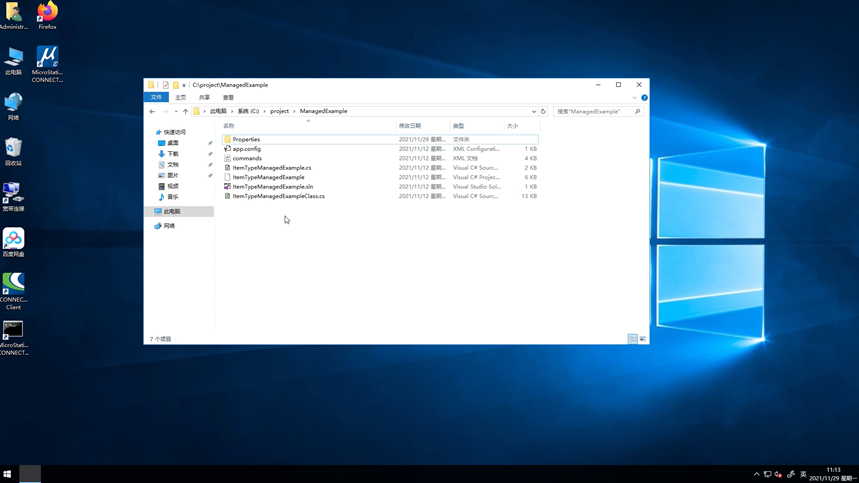Open 桌面 in the navigation pane
The image size is (859, 483).
(173, 143)
